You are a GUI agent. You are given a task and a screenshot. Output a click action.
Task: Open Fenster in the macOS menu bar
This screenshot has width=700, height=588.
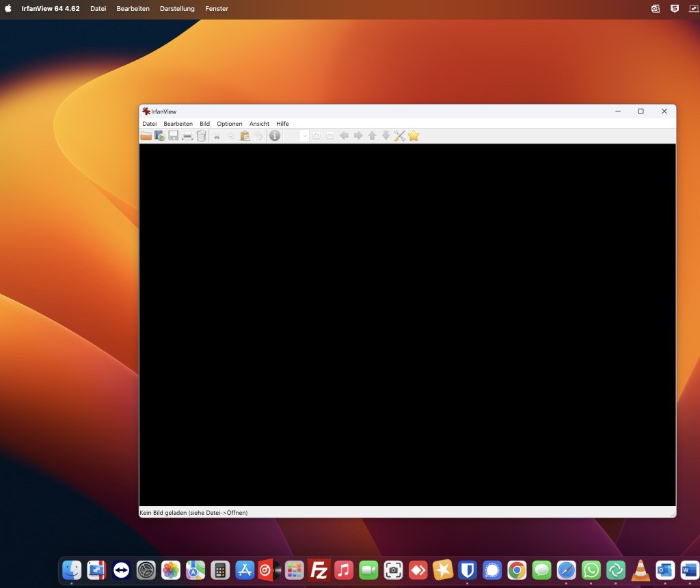[217, 9]
